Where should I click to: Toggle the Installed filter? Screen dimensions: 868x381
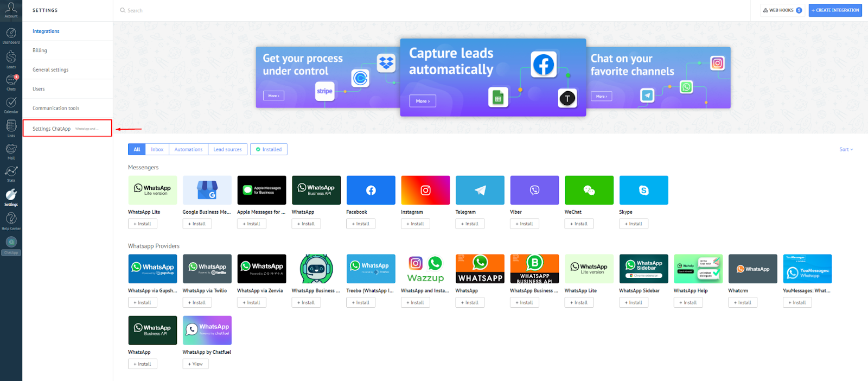[x=269, y=149]
